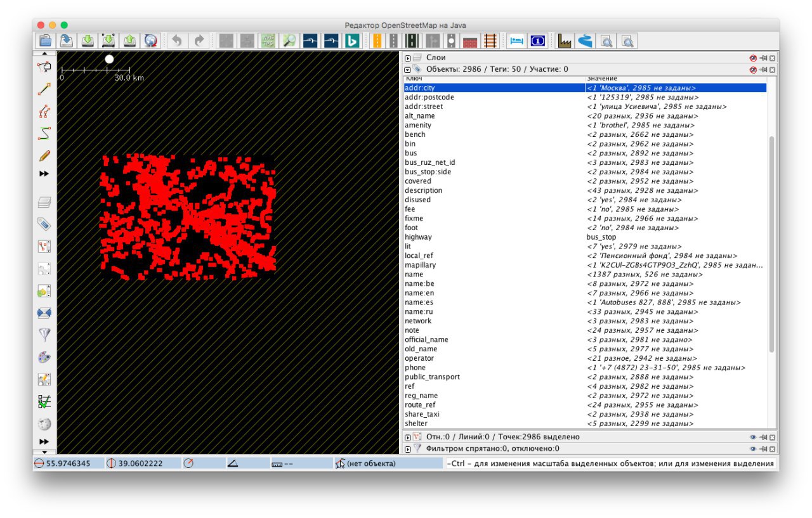Select the phone tag row
The height and width of the screenshot is (518, 812).
point(585,368)
